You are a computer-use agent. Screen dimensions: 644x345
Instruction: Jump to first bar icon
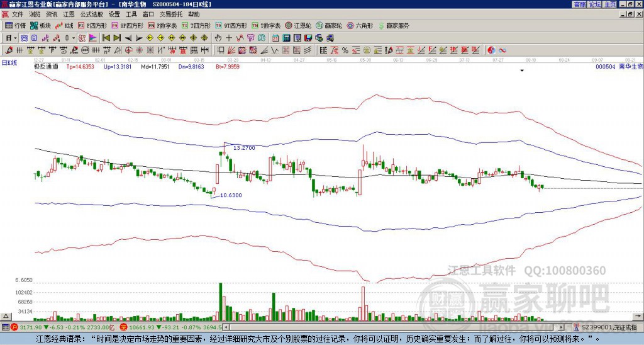(106, 38)
